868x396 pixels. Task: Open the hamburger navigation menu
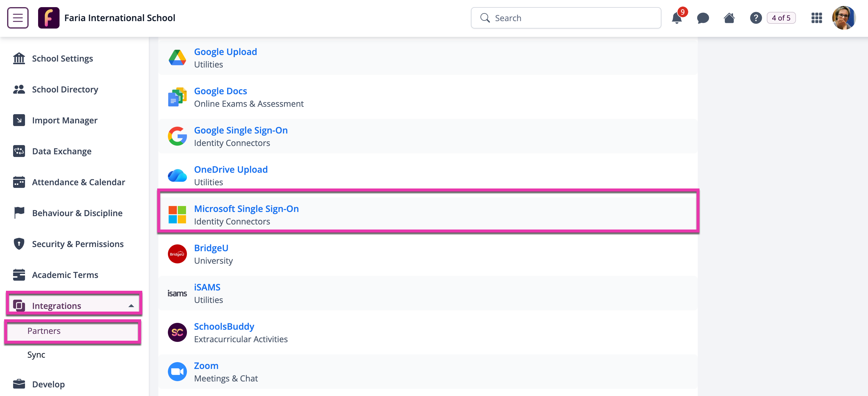tap(18, 18)
